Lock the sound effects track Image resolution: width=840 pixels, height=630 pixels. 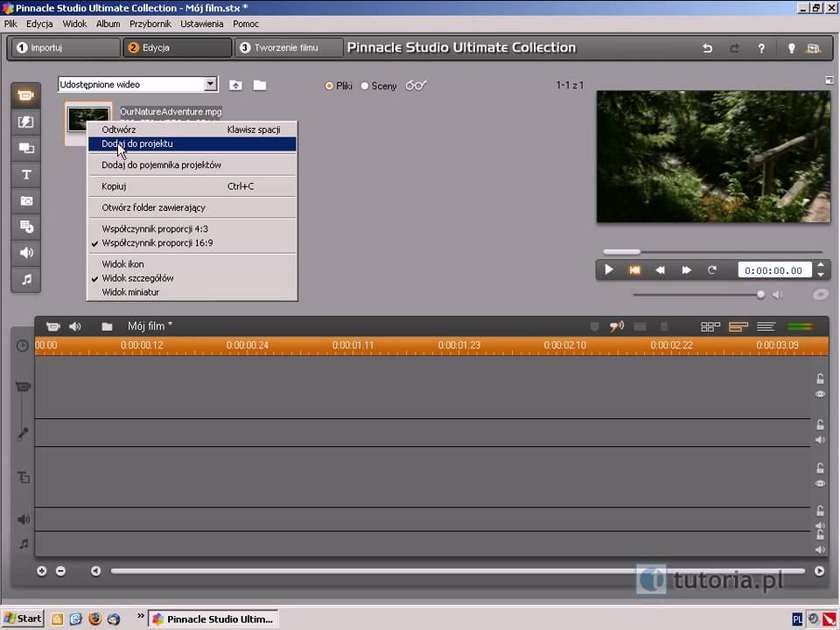(820, 510)
